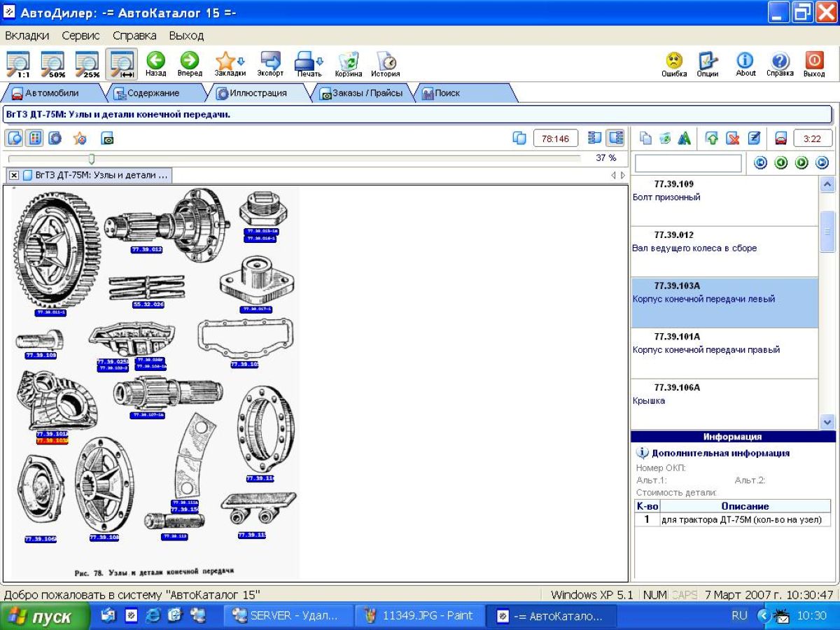Open the Опции (Options) settings
Image resolution: width=840 pixels, height=630 pixels.
pos(708,63)
